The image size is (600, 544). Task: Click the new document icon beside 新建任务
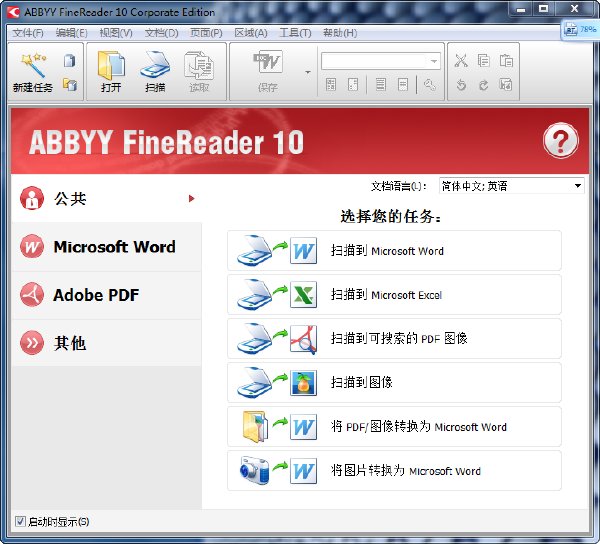69,60
